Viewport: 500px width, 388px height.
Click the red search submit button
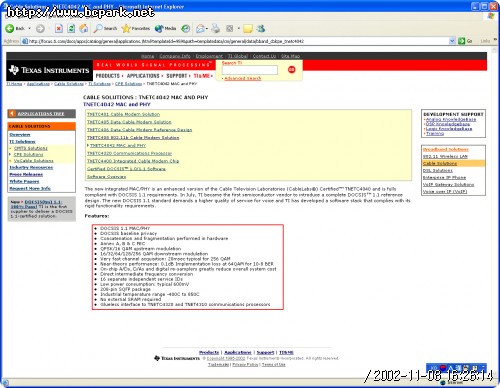point(291,69)
